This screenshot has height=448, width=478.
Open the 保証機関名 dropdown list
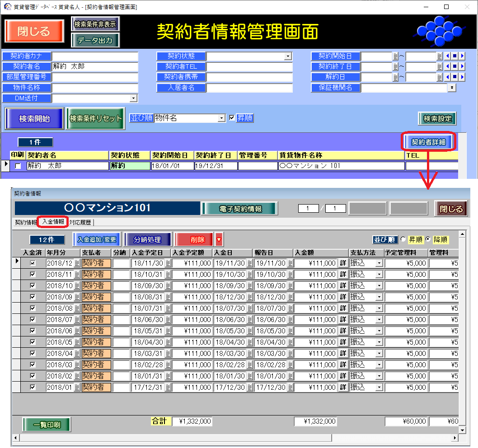(x=451, y=88)
